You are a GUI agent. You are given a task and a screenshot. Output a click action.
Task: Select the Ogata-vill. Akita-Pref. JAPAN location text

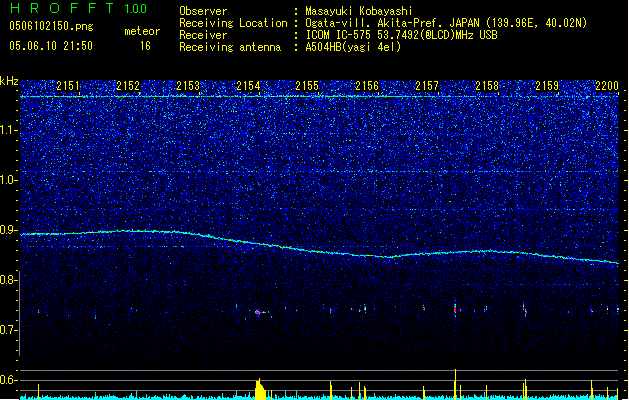[446, 23]
